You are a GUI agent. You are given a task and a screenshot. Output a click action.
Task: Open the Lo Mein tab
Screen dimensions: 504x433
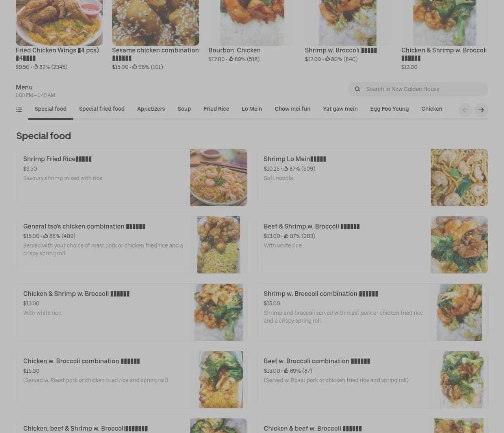point(252,109)
